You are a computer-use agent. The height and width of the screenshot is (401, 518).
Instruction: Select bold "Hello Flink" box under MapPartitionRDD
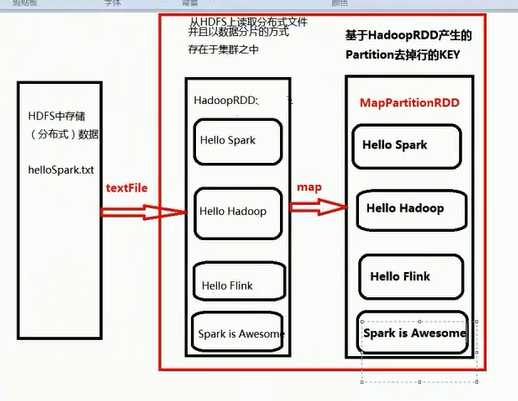[x=411, y=277]
